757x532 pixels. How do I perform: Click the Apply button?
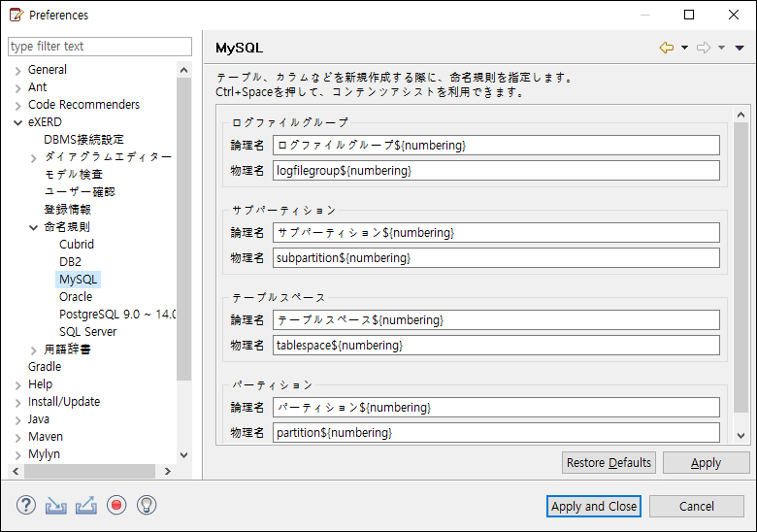click(x=706, y=462)
